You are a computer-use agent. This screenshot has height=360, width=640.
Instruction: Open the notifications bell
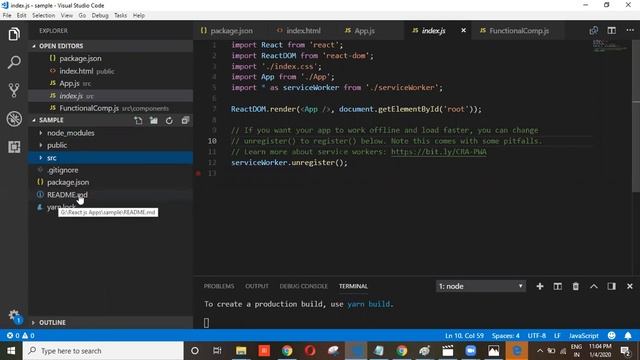pyautogui.click(x=628, y=336)
